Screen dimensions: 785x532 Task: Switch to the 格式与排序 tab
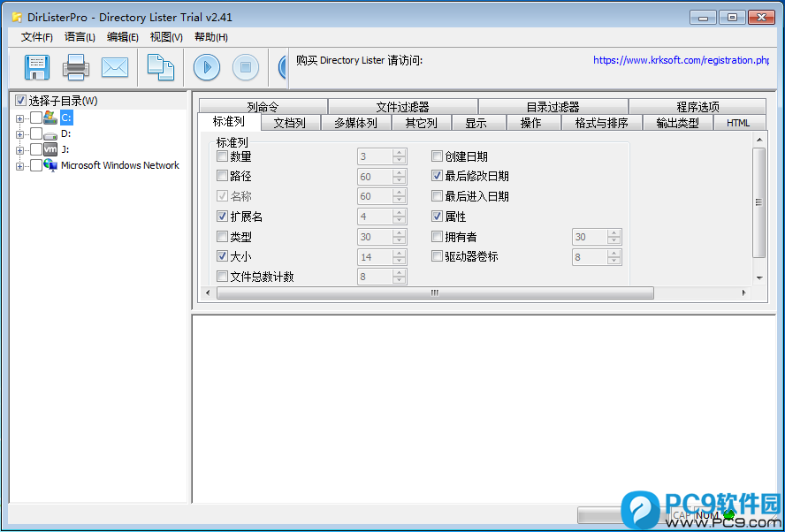pyautogui.click(x=601, y=123)
